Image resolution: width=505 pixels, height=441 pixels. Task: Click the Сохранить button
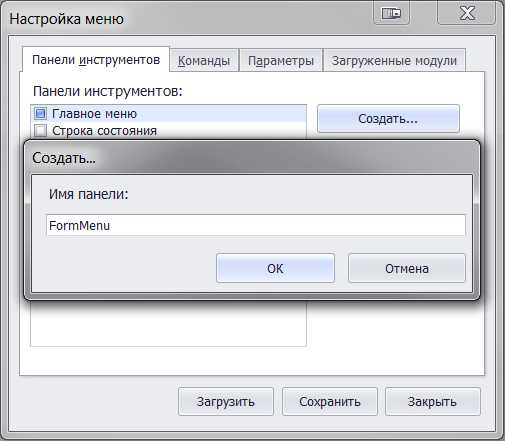point(330,401)
